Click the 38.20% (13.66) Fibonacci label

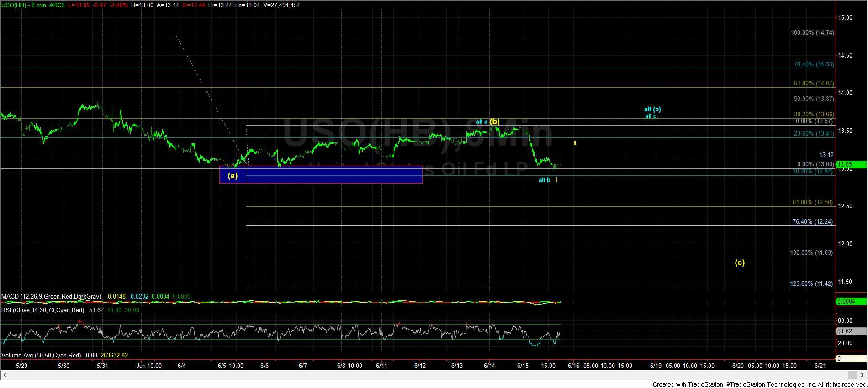pyautogui.click(x=814, y=115)
